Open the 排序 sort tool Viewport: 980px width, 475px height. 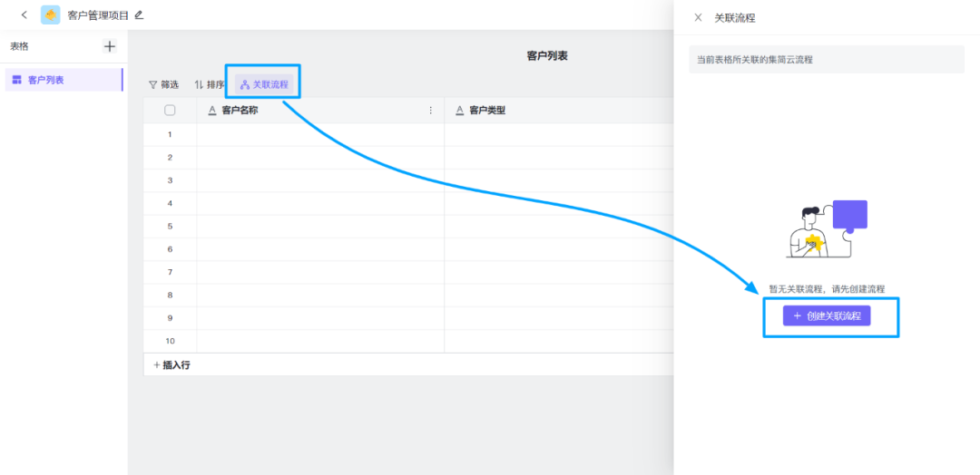coord(209,85)
